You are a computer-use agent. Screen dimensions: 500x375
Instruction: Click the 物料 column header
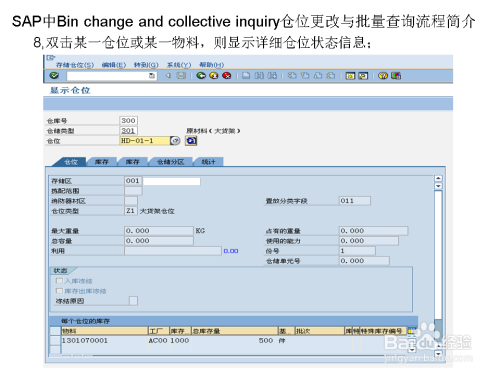coord(104,331)
